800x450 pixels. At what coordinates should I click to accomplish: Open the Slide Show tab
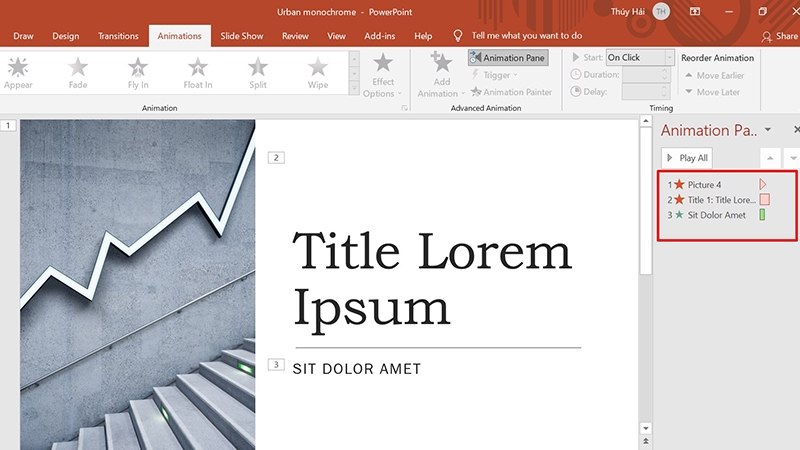pos(242,36)
